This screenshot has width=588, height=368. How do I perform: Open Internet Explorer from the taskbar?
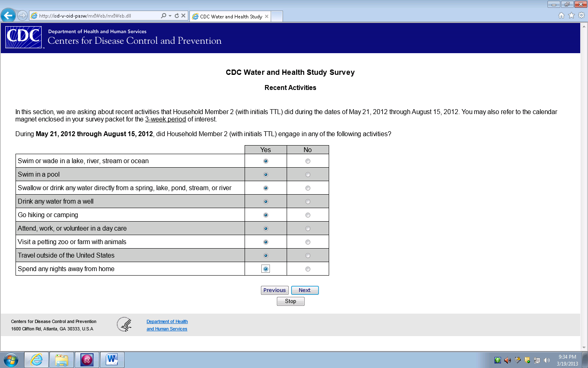[x=36, y=360]
